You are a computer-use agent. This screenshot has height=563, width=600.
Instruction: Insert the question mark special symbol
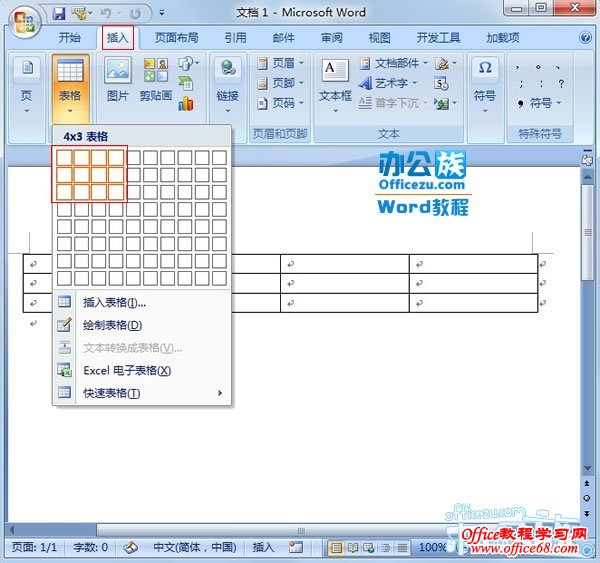click(561, 83)
